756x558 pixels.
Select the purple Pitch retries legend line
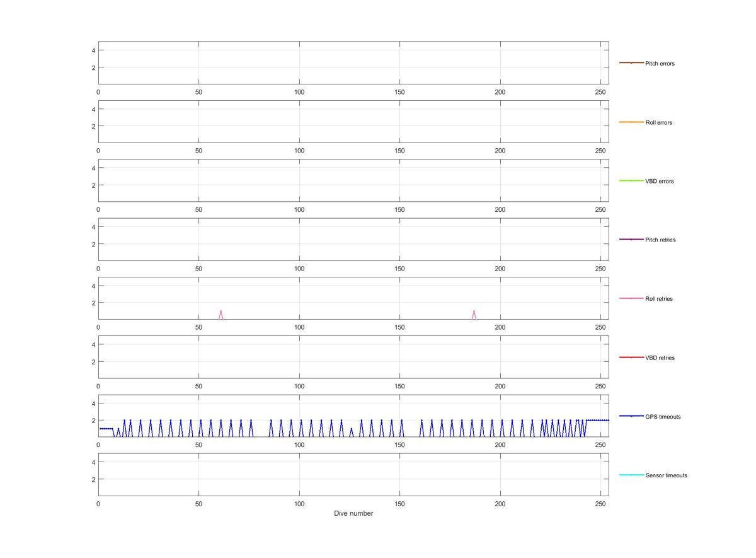pos(631,240)
